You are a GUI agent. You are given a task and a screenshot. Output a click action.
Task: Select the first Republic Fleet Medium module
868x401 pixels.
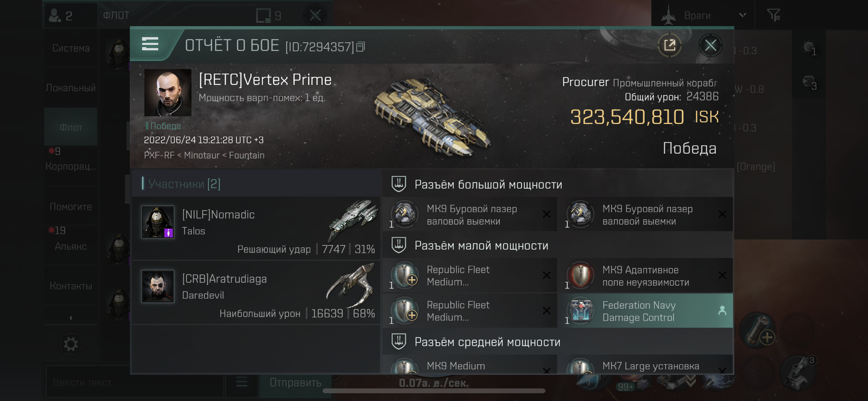click(x=470, y=276)
